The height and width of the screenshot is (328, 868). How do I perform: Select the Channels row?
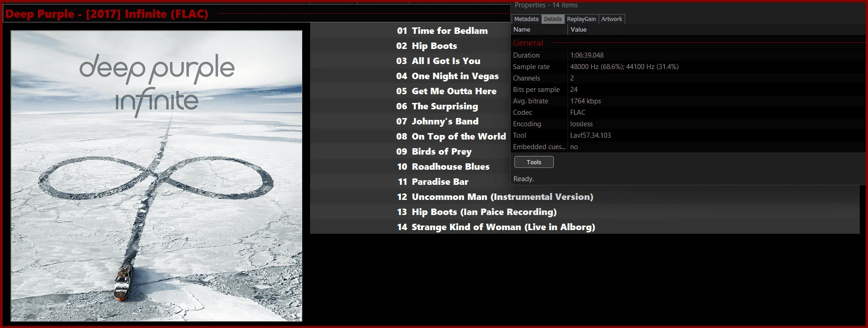pos(688,78)
